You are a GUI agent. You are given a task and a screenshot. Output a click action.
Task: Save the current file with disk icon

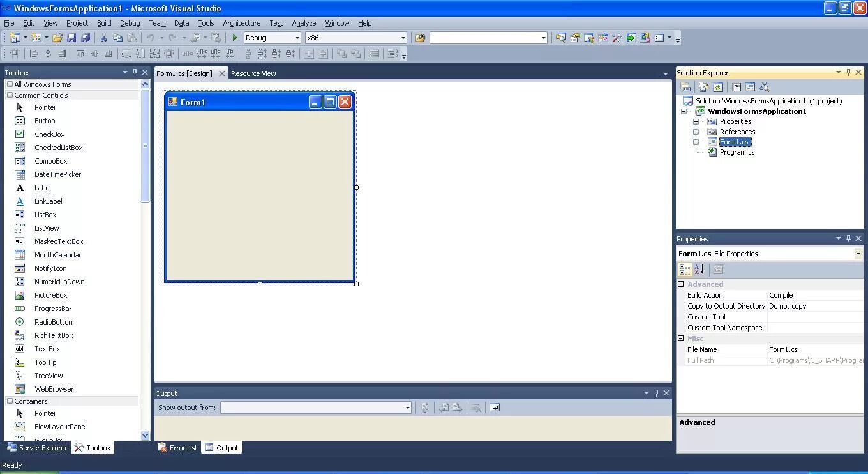point(71,38)
